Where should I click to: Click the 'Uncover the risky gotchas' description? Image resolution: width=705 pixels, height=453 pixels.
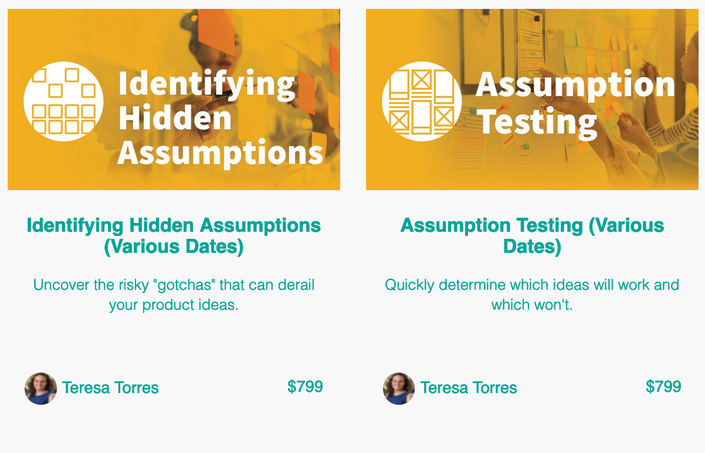(174, 295)
